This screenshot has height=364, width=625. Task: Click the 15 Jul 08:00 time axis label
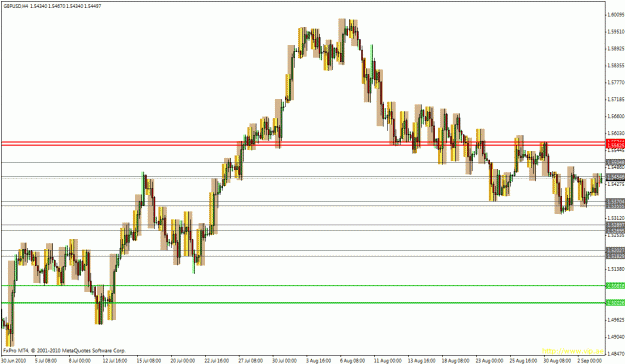[149, 361]
